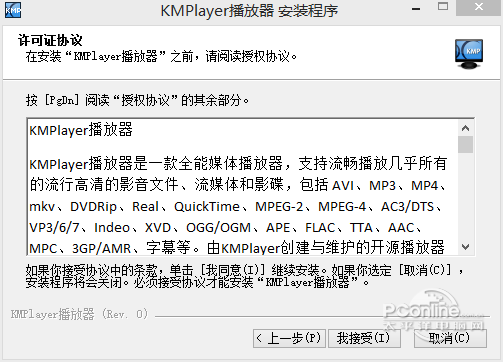
Task: Close the KMPlayer installer window
Action: coord(479,7)
